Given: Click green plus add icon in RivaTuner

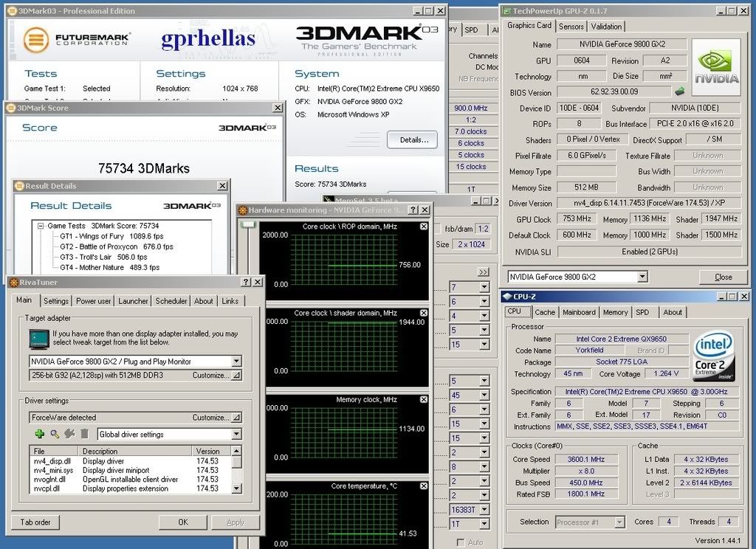Looking at the screenshot, I should [40, 434].
